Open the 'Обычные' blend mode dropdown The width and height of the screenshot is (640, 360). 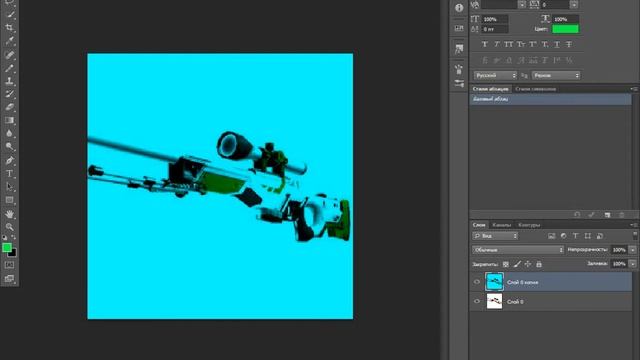coord(518,250)
